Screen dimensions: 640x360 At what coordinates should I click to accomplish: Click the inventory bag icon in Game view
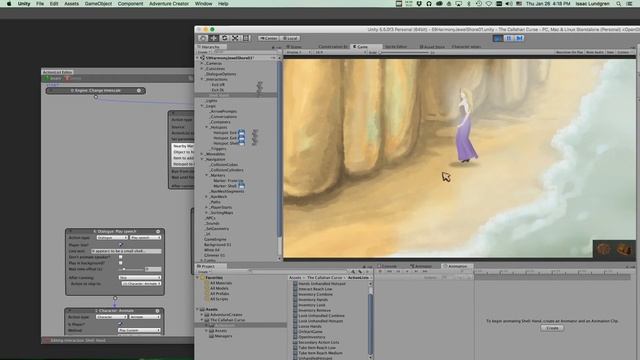point(624,249)
